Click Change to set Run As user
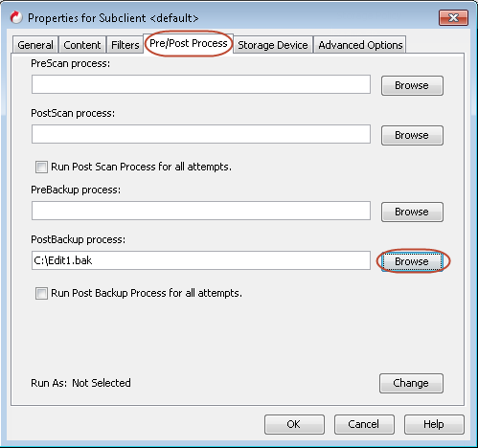This screenshot has width=478, height=448. [x=411, y=383]
